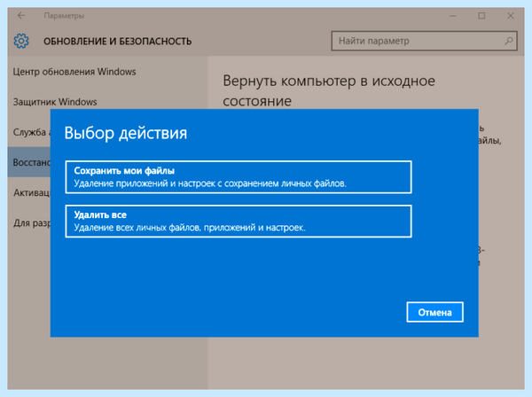The height and width of the screenshot is (397, 532).
Task: Click the Отмена button
Action: coord(434,312)
